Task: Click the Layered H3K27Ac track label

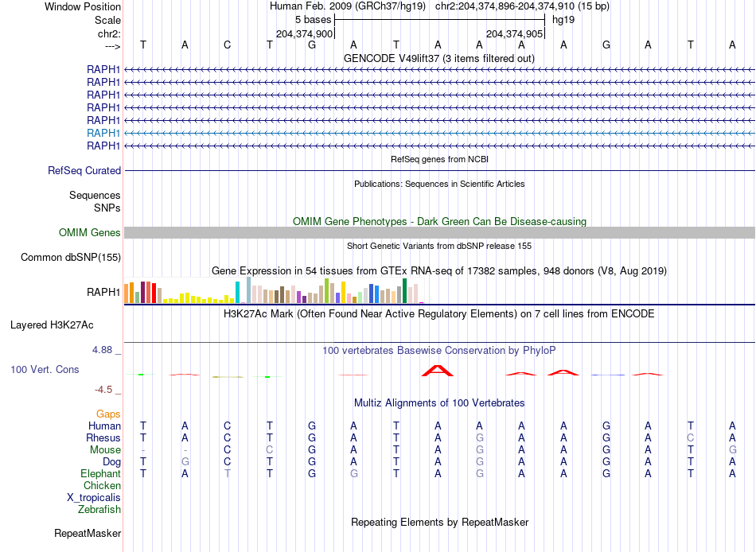Action: 52,325
